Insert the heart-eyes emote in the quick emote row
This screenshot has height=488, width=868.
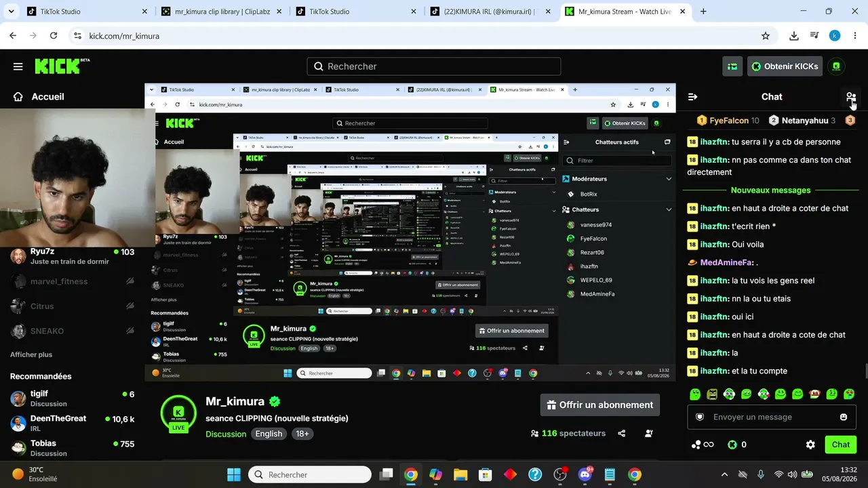coord(848,394)
